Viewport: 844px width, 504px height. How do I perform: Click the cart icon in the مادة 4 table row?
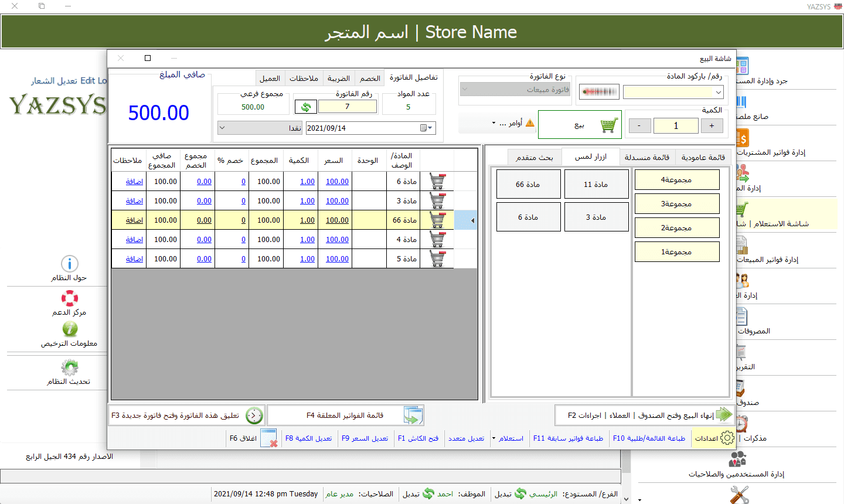point(437,239)
